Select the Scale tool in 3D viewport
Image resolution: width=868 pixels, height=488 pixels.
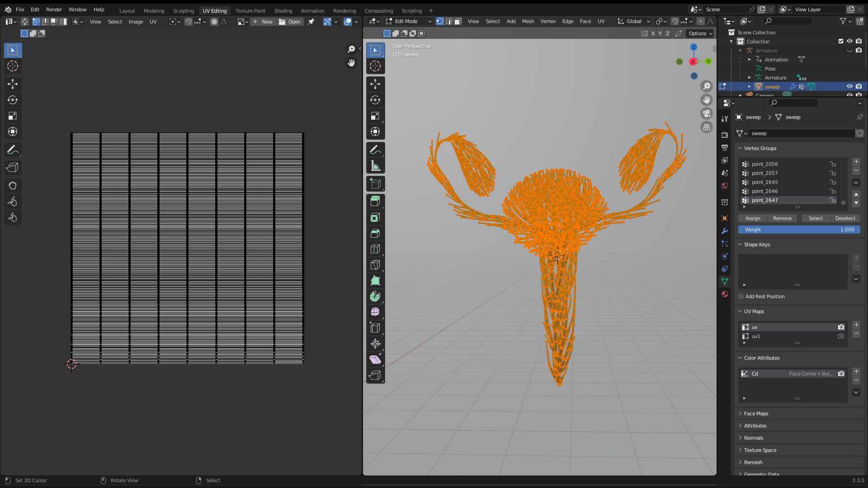click(x=375, y=116)
